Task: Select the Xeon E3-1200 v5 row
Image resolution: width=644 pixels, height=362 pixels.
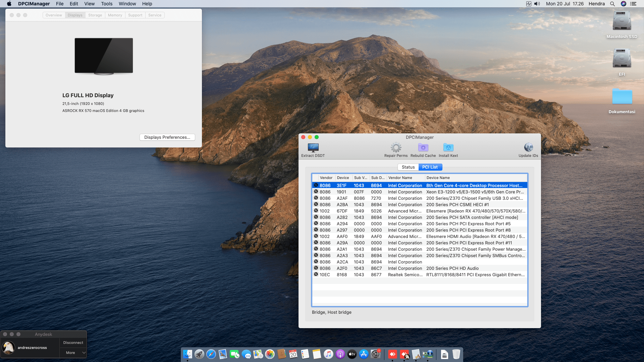Action: click(x=420, y=192)
